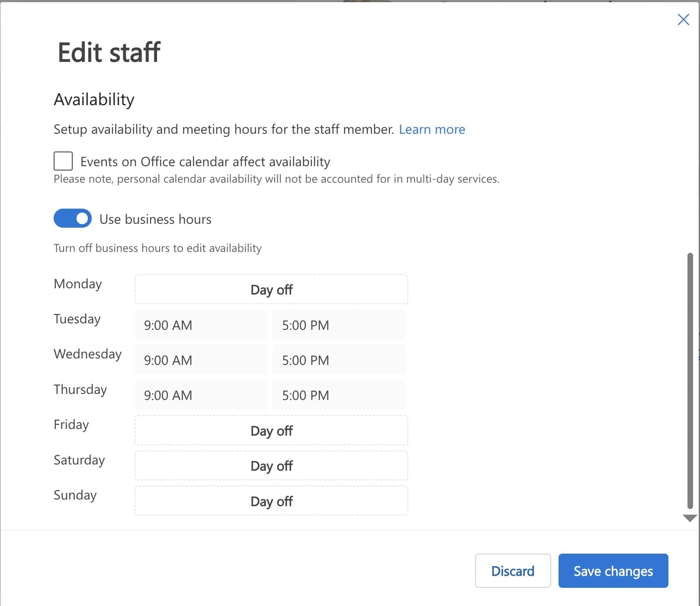
Task: Close the Edit staff dialog
Action: click(x=683, y=19)
